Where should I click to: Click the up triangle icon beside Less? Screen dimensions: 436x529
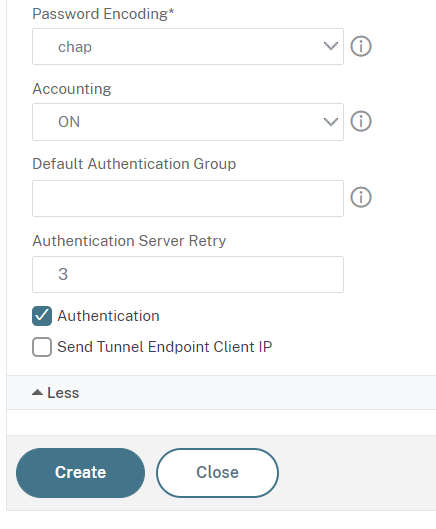(37, 392)
